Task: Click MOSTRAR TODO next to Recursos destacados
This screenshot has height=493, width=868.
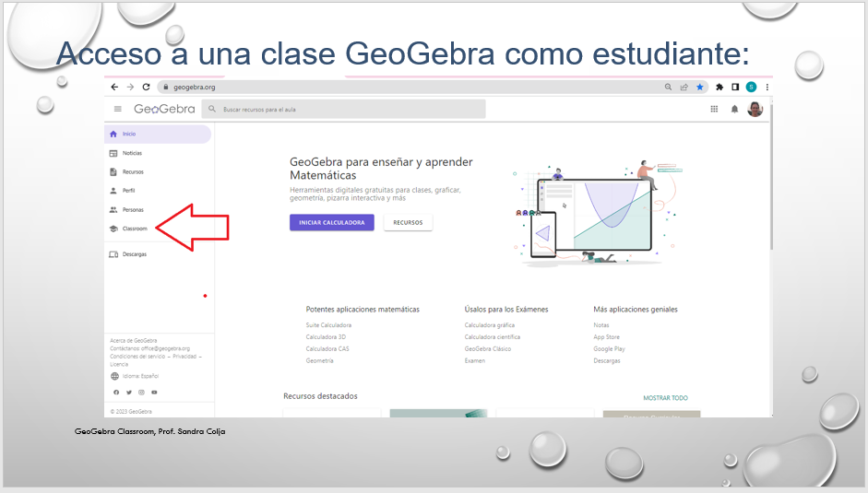Action: (x=665, y=398)
